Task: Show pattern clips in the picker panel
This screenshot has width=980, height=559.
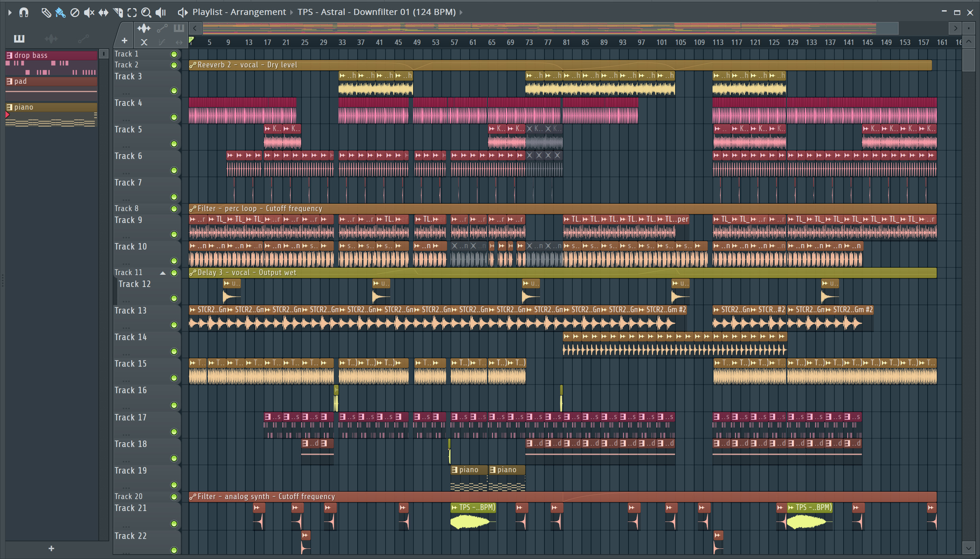Action: (x=19, y=38)
